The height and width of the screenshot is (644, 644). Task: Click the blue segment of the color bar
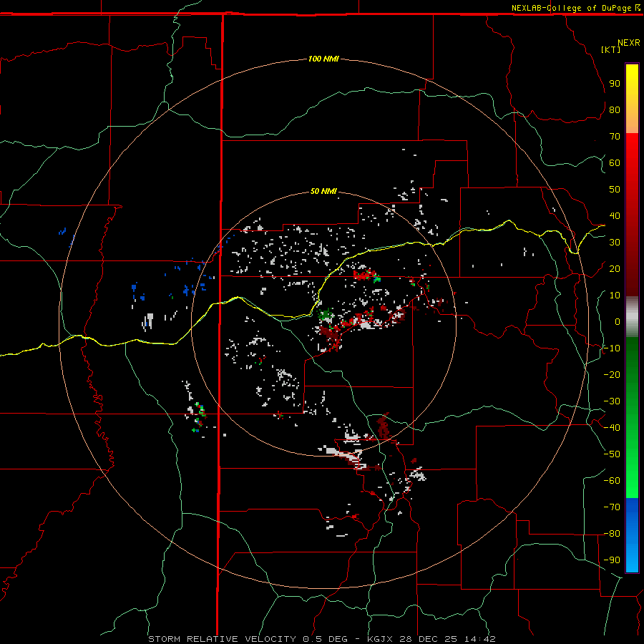(632, 535)
